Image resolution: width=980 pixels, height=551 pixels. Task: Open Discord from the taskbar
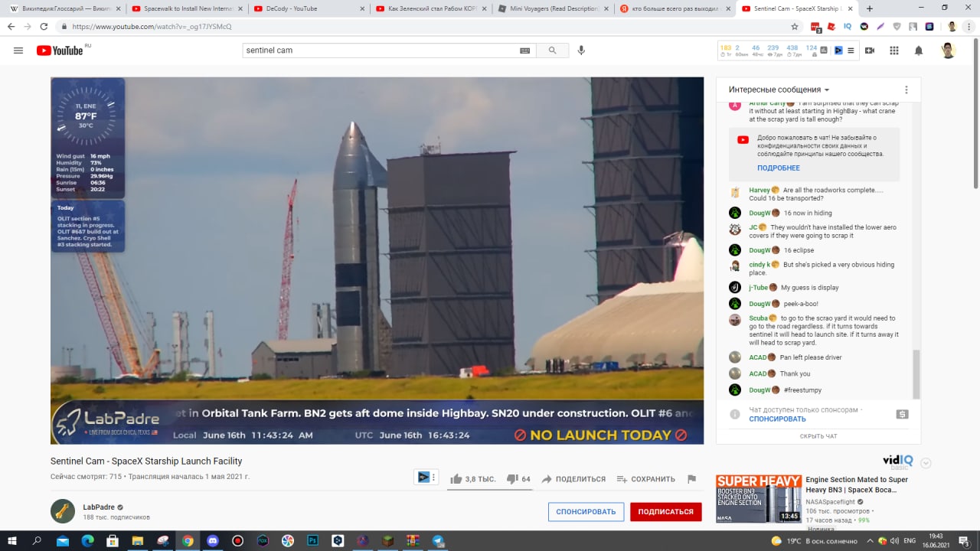(212, 540)
